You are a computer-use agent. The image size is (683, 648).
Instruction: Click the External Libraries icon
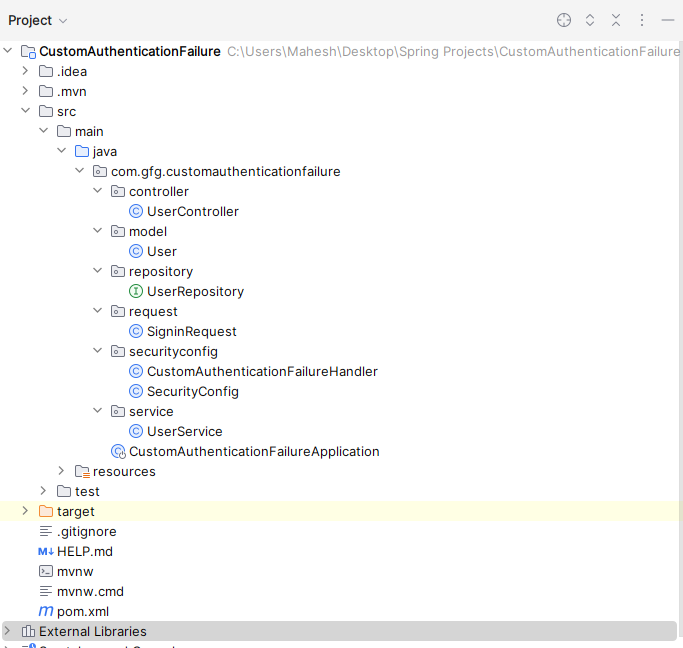pos(28,631)
